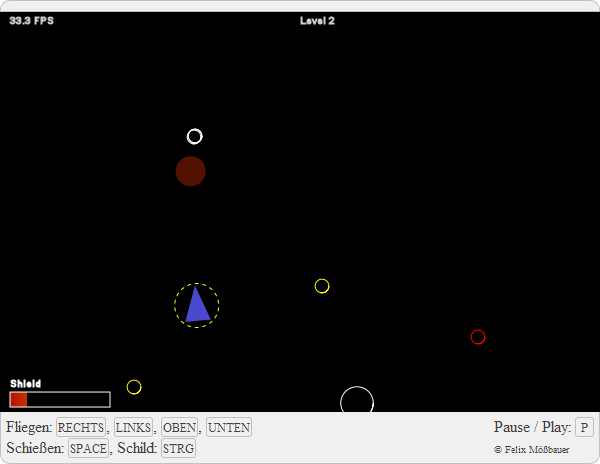
Task: Click the SPACE key label
Action: pos(88,448)
